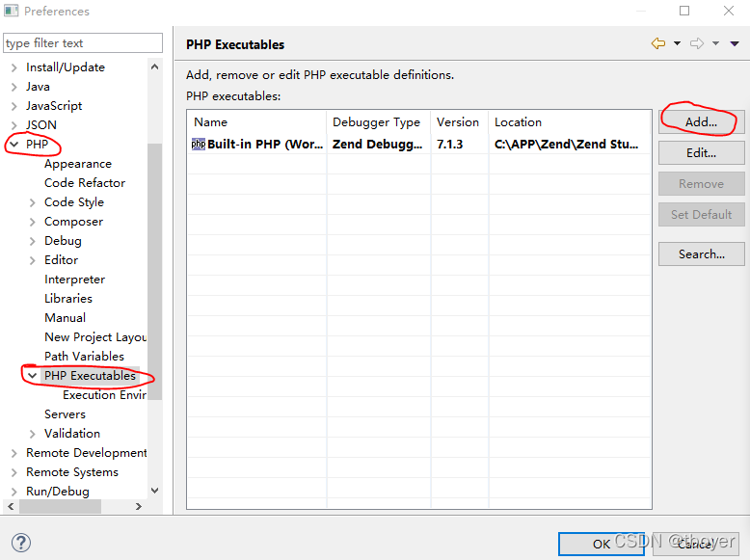Viewport: 750px width, 560px height.
Task: Confirm with the OK button
Action: tap(602, 544)
